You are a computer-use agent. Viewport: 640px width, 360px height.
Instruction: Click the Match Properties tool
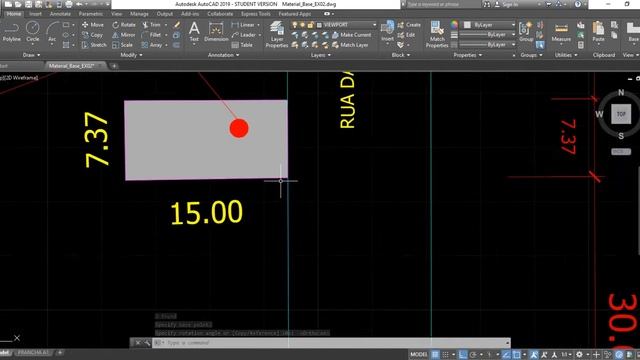click(437, 35)
